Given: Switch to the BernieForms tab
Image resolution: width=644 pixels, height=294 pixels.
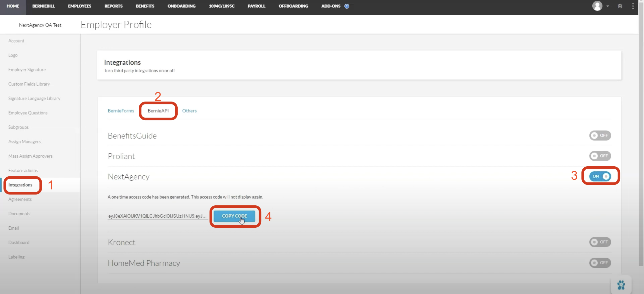Looking at the screenshot, I should pos(121,111).
